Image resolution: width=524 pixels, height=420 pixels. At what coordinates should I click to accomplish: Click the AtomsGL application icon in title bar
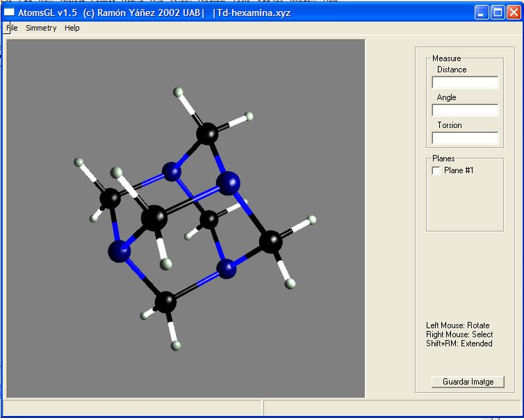10,13
